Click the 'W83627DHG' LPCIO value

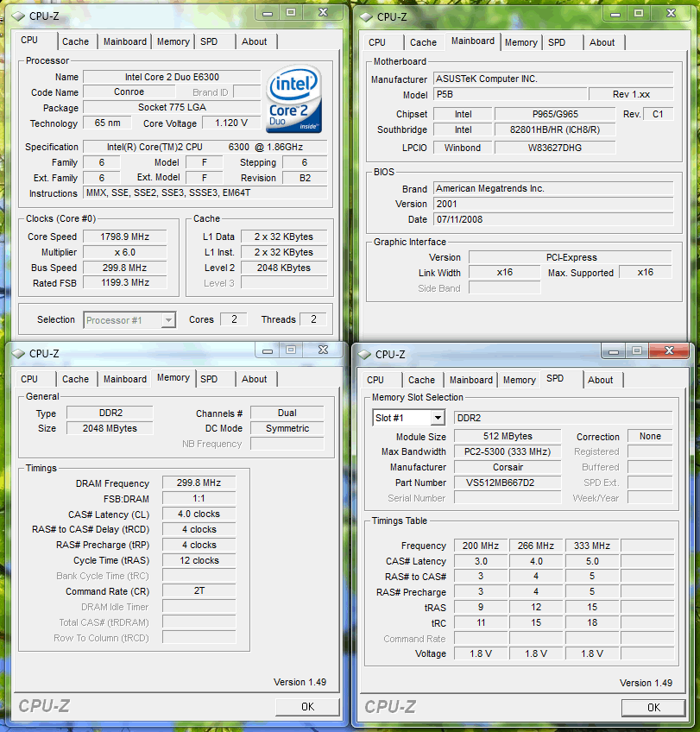[x=555, y=148]
